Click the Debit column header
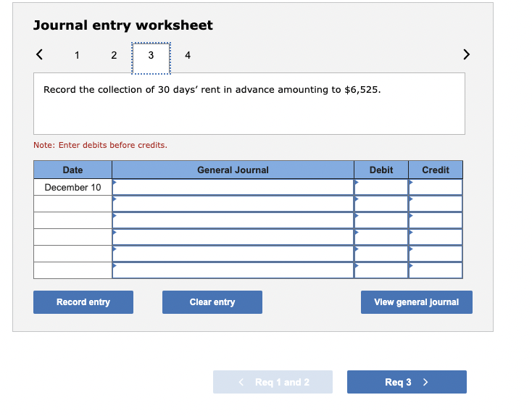532x416 pixels. click(x=381, y=170)
